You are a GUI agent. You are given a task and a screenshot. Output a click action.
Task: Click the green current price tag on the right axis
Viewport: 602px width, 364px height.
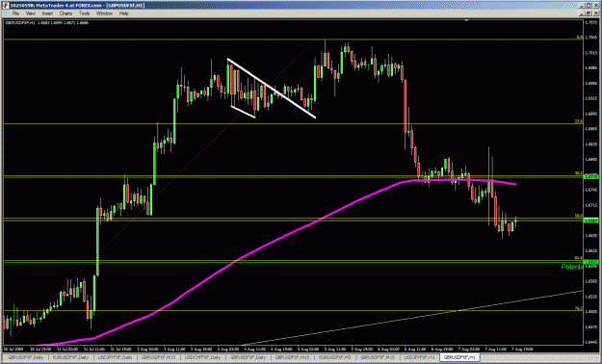(590, 221)
